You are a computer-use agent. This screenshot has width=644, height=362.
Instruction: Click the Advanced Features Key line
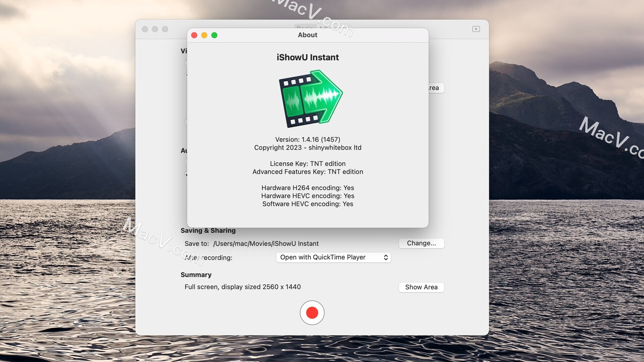(308, 172)
